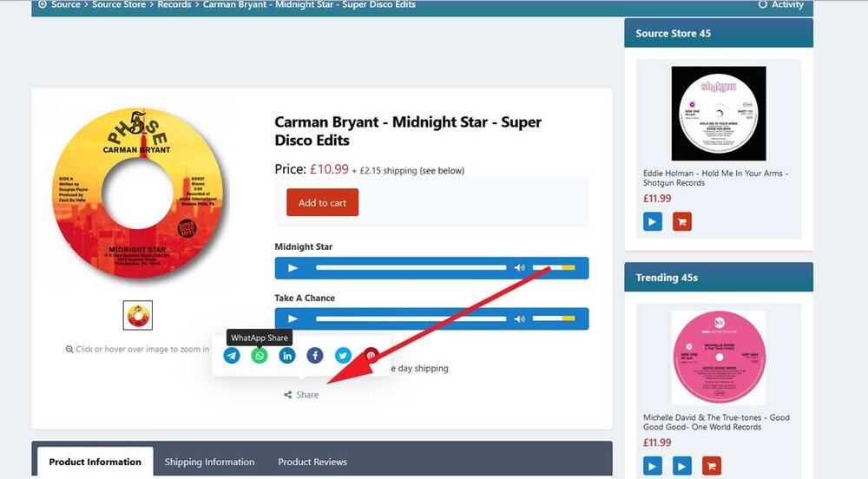Adjust Midnight Star volume slider

click(x=554, y=268)
